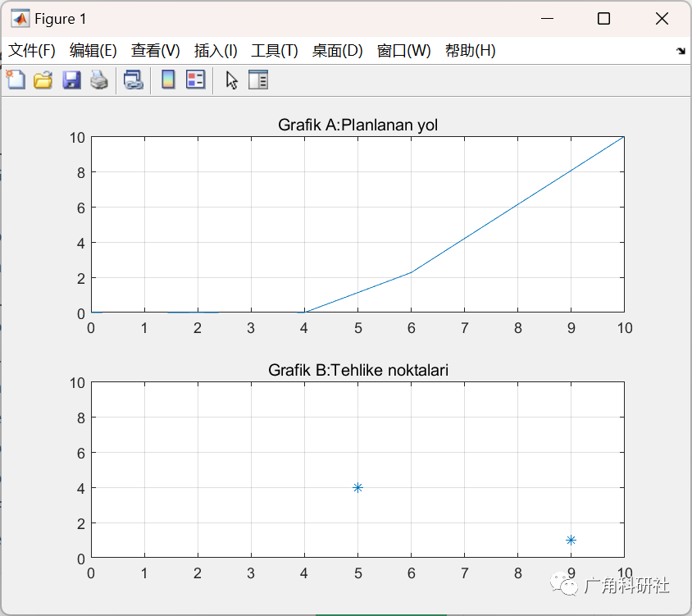Click the path line in Grafik A
Viewport: 692px width, 616px height.
[517, 208]
